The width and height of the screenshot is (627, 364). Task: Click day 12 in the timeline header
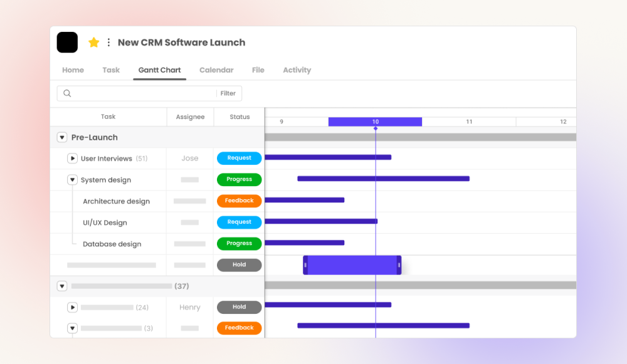[563, 122]
